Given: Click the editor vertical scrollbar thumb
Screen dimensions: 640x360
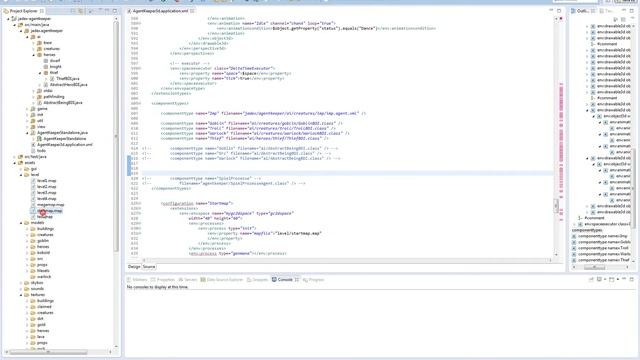Looking at the screenshot, I should 556,206.
